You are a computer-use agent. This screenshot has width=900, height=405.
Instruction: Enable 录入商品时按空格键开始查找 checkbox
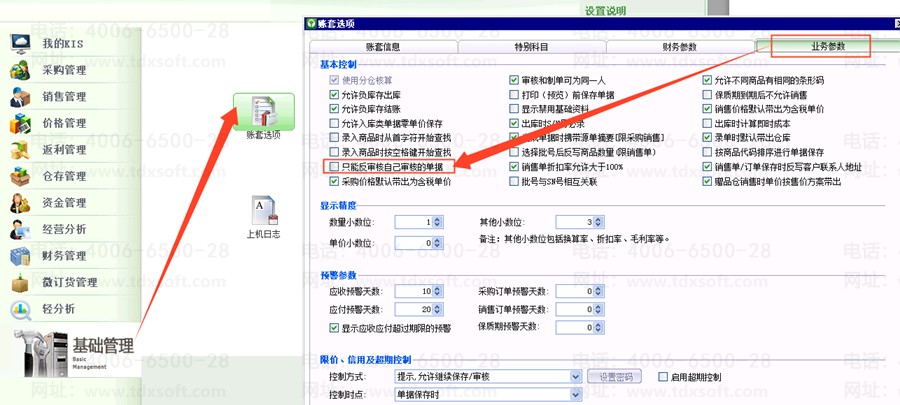tap(334, 153)
